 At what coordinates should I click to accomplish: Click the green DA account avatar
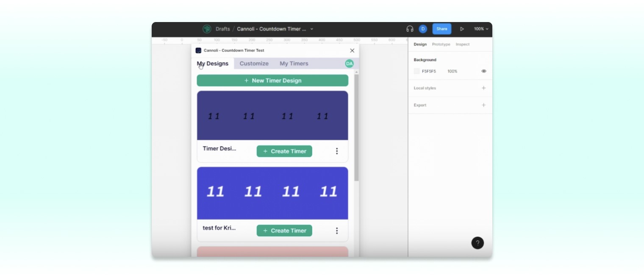click(x=349, y=64)
